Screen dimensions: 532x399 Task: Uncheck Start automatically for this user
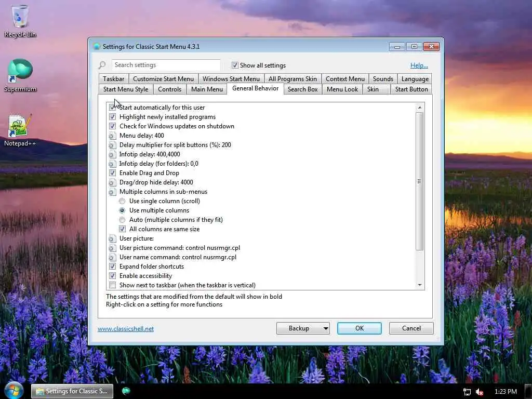(112, 108)
